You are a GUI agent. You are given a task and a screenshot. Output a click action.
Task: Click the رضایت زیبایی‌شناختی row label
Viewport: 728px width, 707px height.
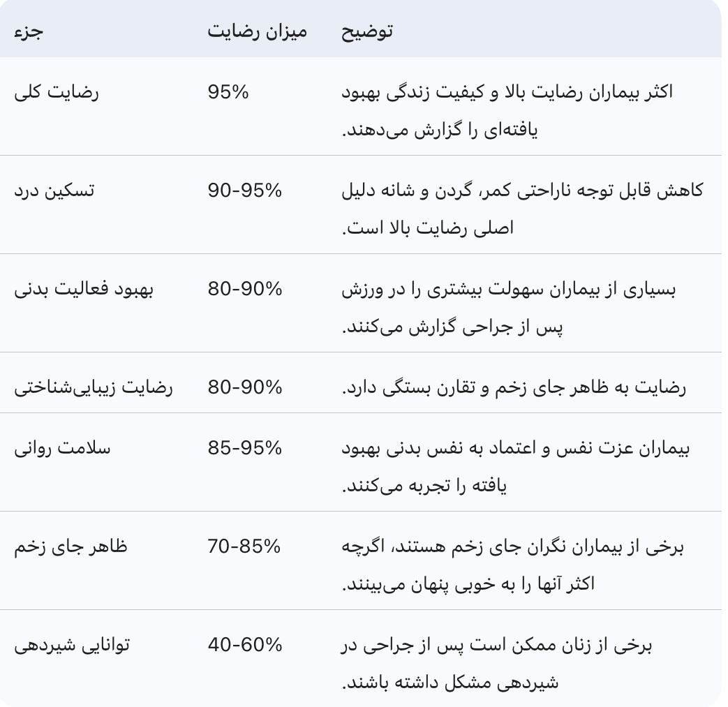(94, 387)
